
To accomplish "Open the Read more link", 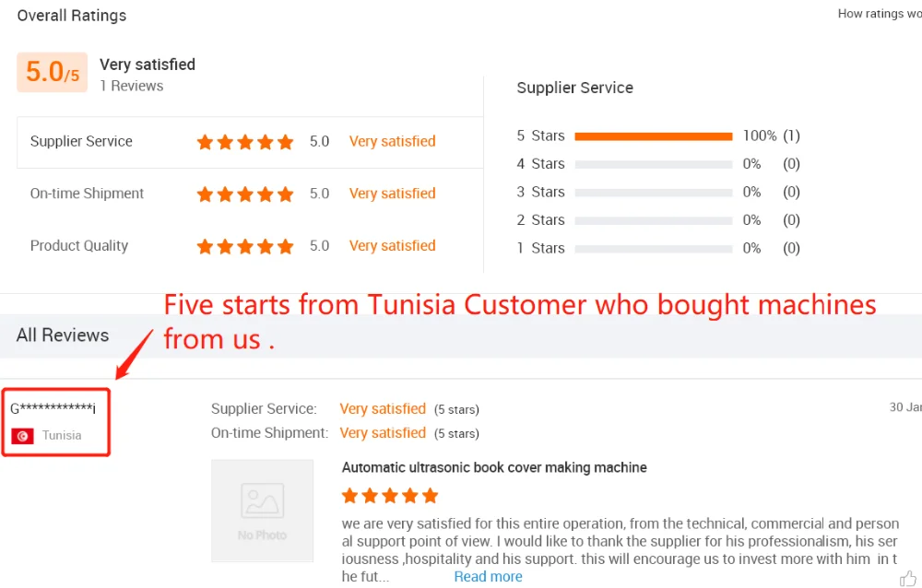I will point(488,577).
